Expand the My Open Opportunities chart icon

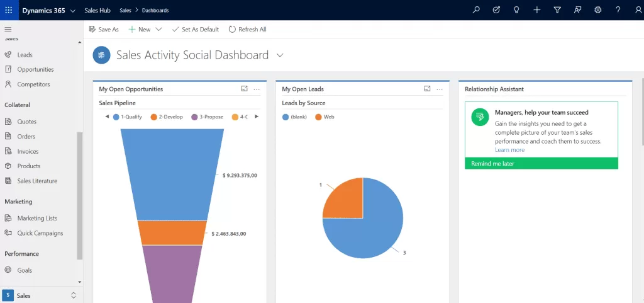(x=244, y=89)
